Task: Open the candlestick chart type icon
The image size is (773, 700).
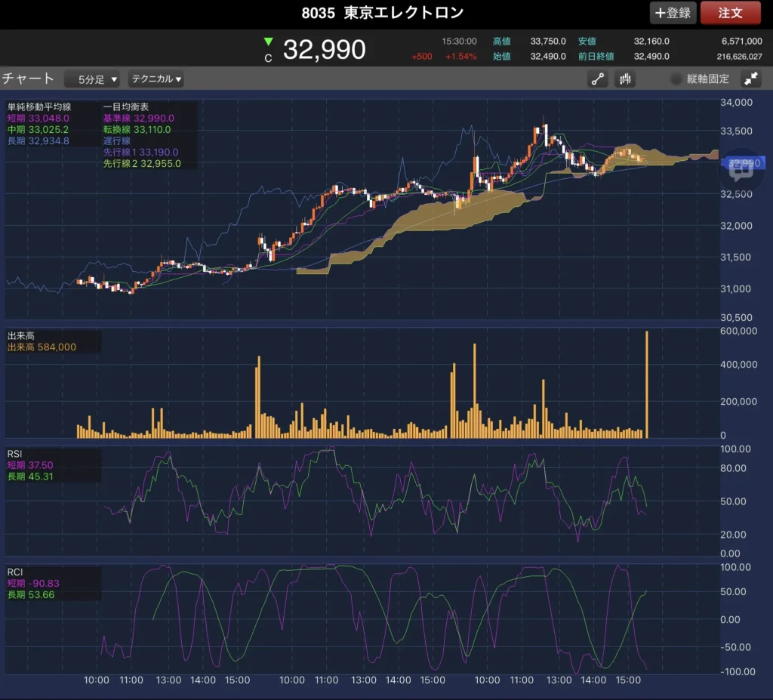Action: coord(624,79)
